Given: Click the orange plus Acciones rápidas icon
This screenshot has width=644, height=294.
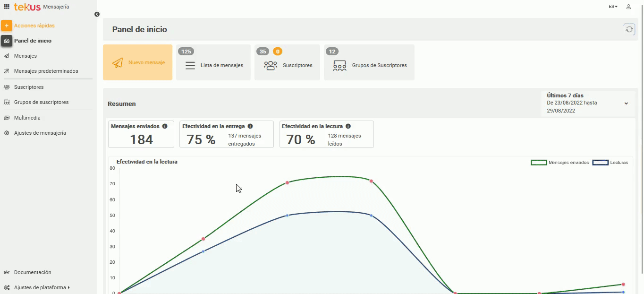Looking at the screenshot, I should (x=7, y=26).
